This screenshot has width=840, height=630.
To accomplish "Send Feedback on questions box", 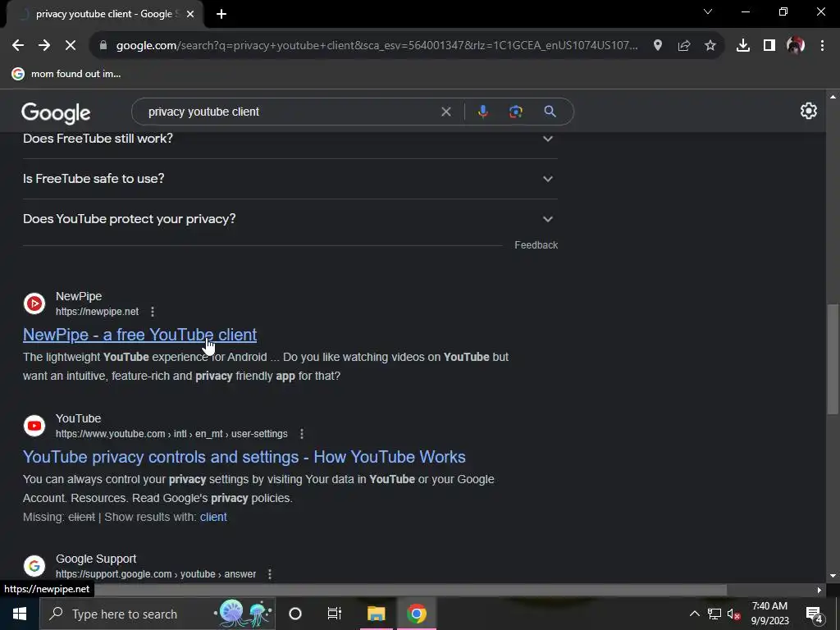I will coord(536,244).
